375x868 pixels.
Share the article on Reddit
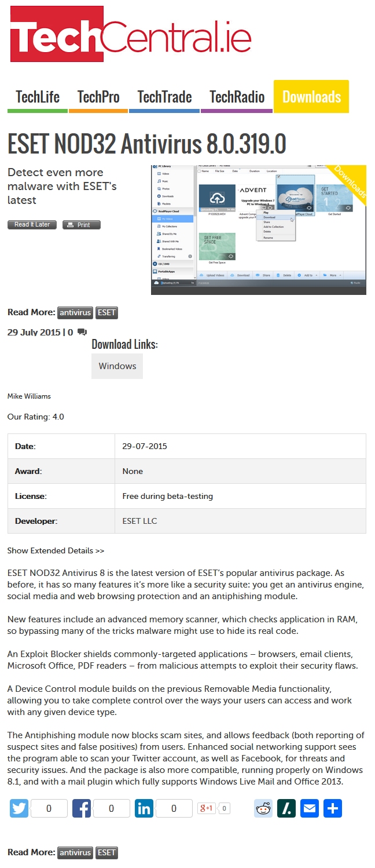[x=263, y=808]
